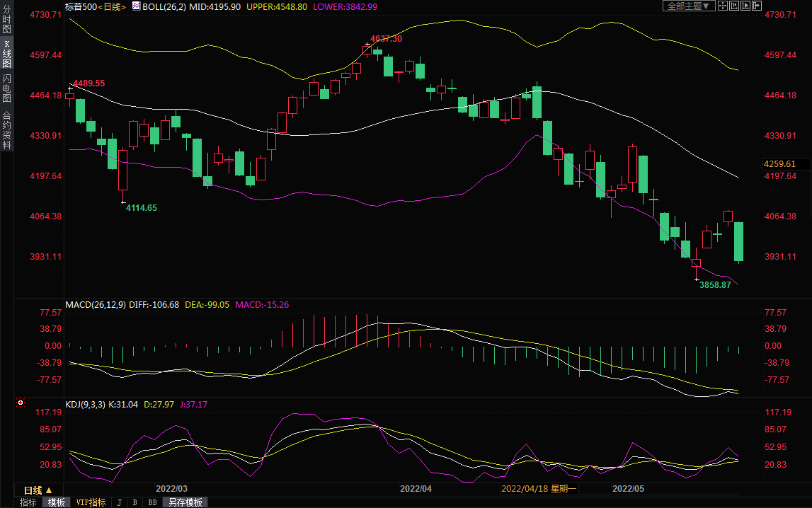This screenshot has width=812, height=508.
Task: Click the second toolbar icon after 全部主题
Action: 735,6
